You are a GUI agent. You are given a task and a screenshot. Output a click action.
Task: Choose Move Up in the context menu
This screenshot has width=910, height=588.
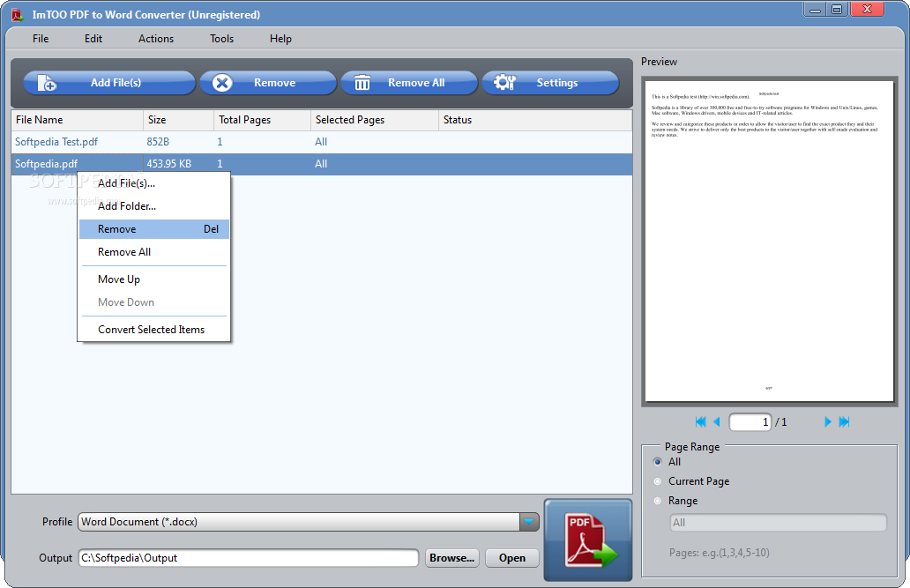pos(153,279)
